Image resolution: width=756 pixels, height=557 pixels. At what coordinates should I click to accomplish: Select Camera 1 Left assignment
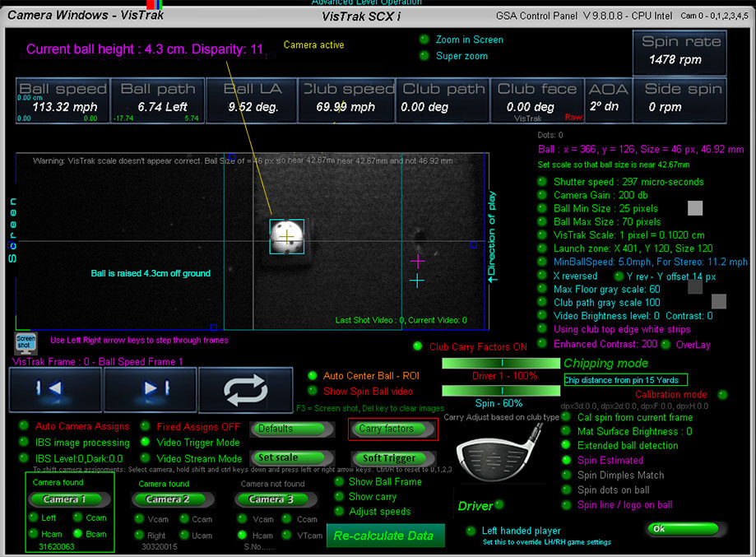click(x=34, y=518)
